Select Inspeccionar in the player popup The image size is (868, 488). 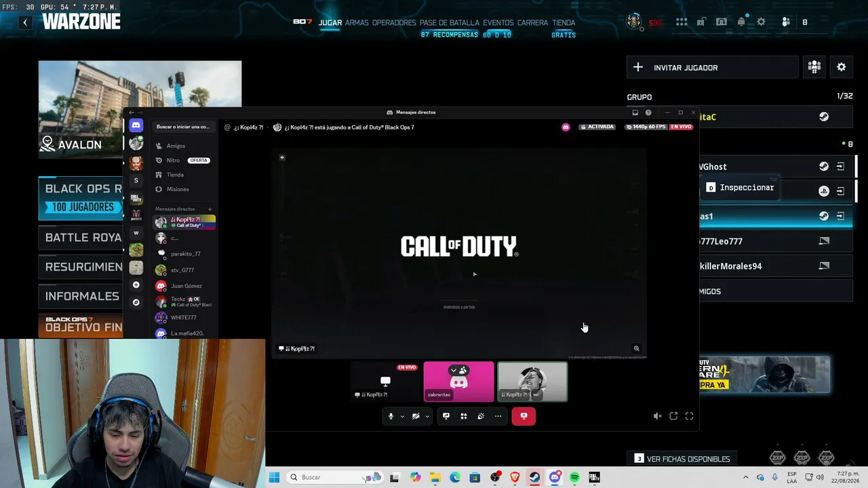coord(739,188)
